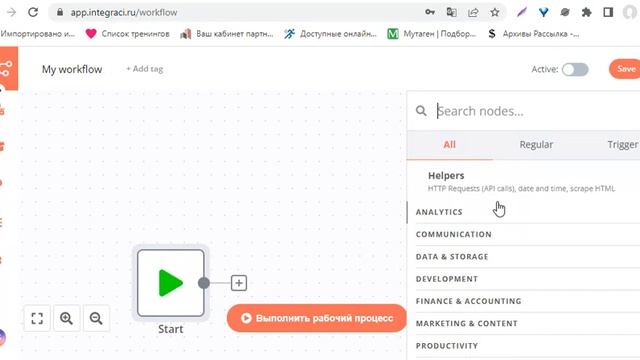Reload the page with the refresh icon

pos(33,12)
